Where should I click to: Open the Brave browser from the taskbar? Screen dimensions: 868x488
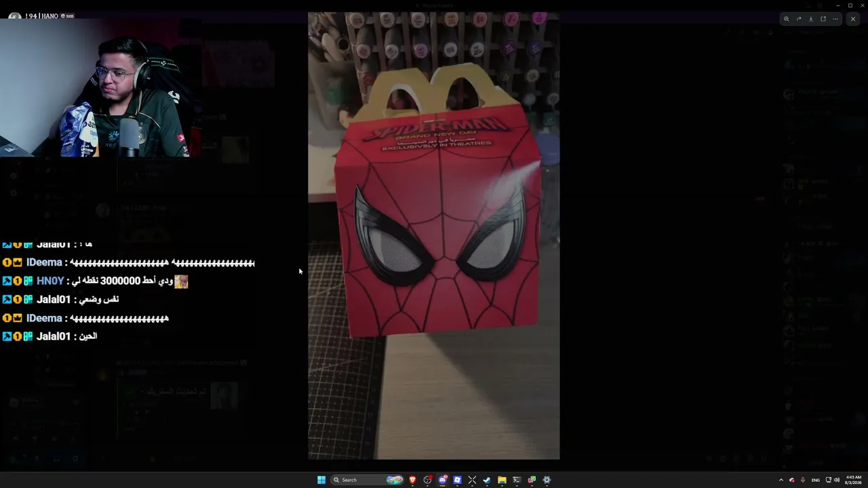(x=412, y=480)
